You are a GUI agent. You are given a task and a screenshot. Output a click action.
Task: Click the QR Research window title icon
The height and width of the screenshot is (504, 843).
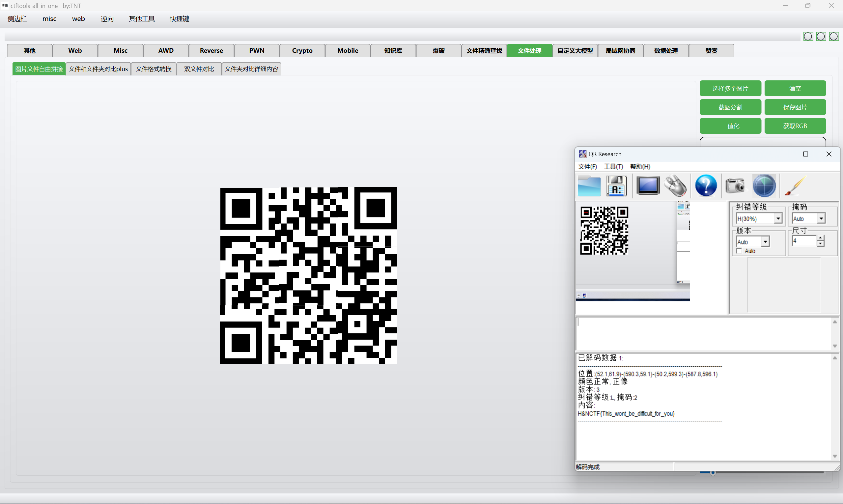pyautogui.click(x=582, y=154)
